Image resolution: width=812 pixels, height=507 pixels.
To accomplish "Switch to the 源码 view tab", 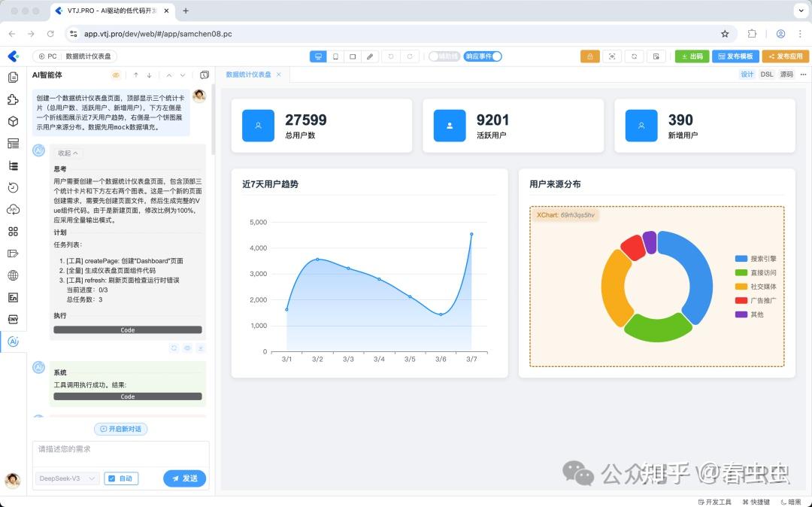I will point(786,74).
